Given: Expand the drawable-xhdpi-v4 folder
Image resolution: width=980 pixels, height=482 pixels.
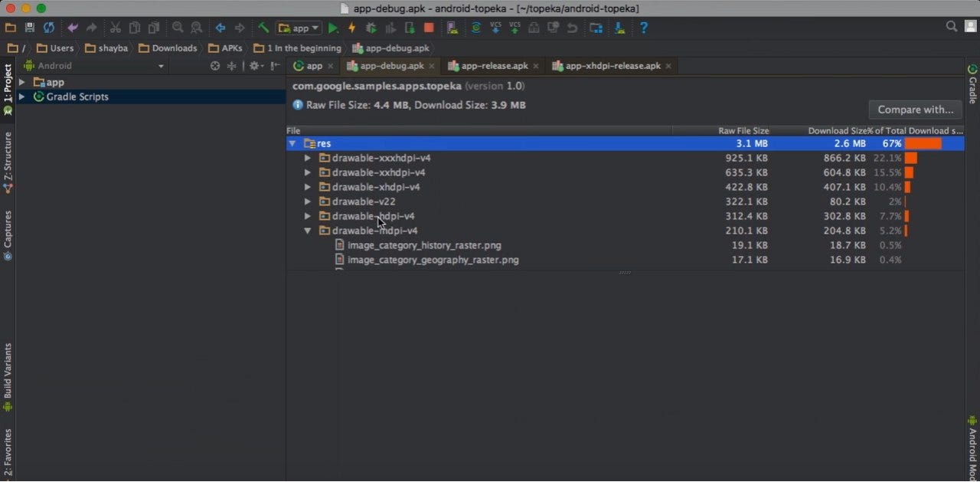Looking at the screenshot, I should [308, 187].
